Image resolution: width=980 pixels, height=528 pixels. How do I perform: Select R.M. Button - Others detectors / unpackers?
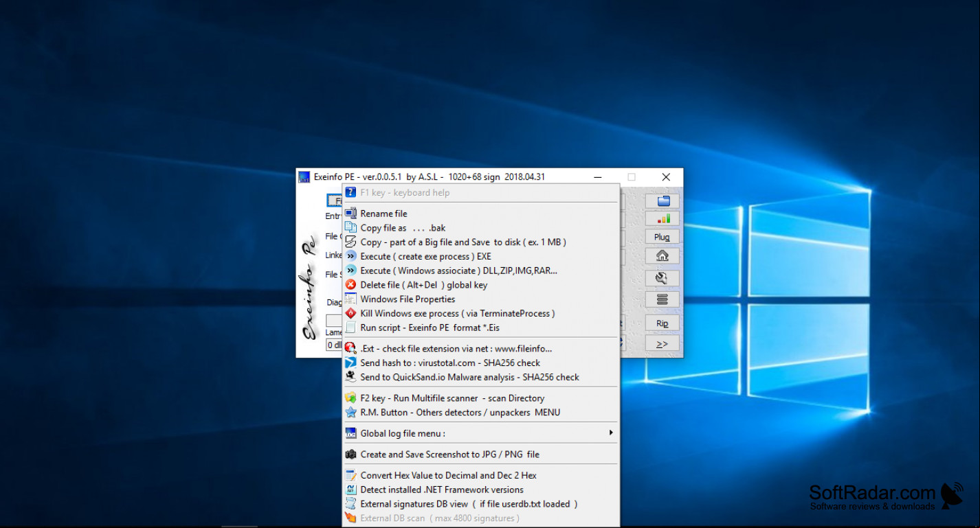(x=480, y=413)
